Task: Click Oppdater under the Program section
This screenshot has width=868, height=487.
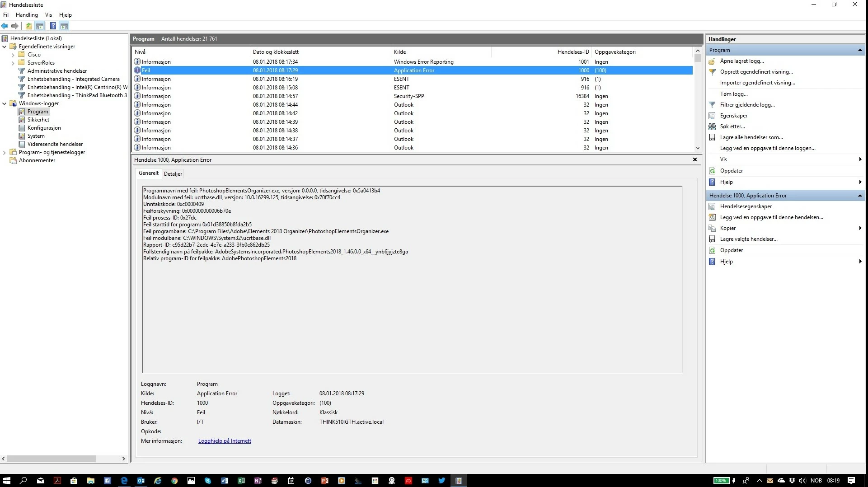Action: tap(732, 171)
